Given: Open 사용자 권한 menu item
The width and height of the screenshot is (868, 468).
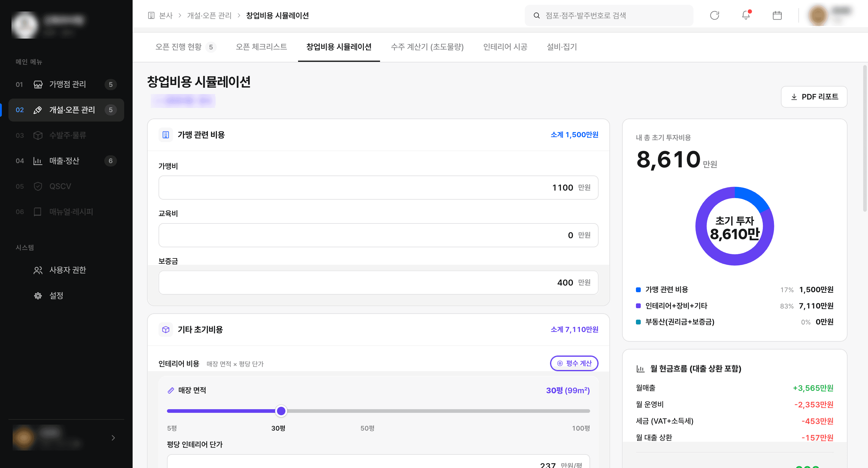Looking at the screenshot, I should pos(66,270).
